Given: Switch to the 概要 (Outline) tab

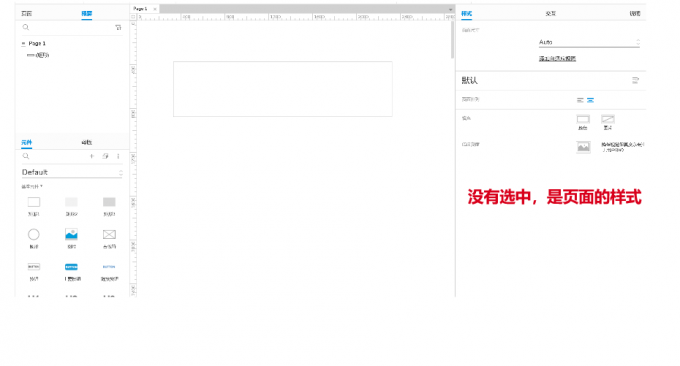Looking at the screenshot, I should 87,13.
